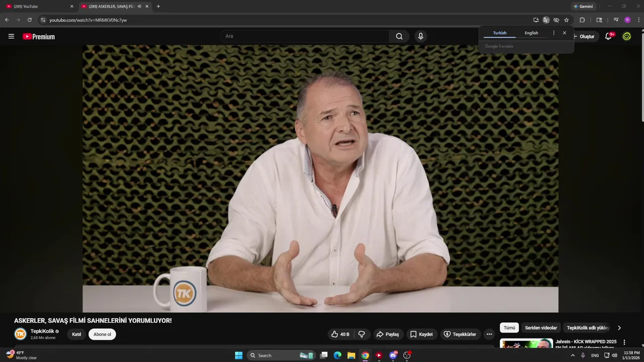Show hidden system tray icons chevron
The height and width of the screenshot is (362, 644).
pos(573,355)
